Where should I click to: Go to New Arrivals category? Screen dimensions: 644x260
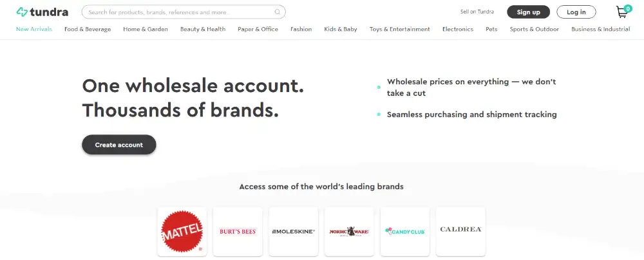[34, 29]
